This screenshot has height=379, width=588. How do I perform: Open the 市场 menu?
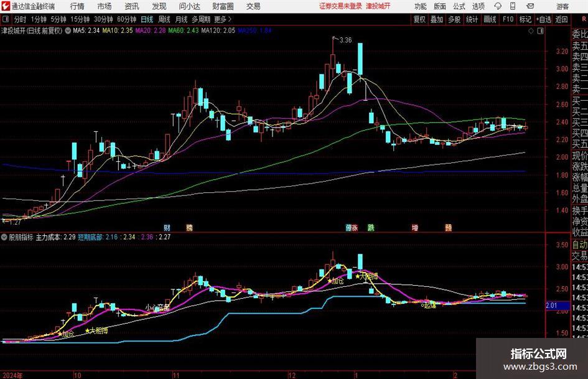(105, 6)
